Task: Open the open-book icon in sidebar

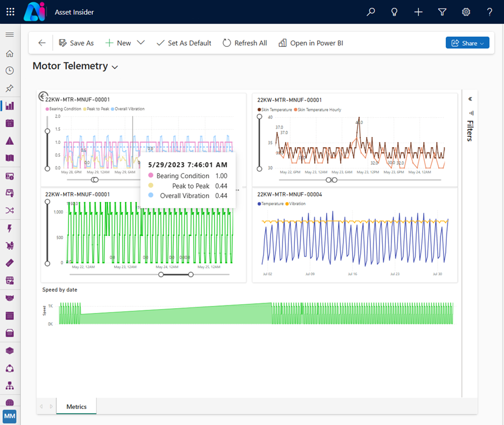Action: coord(10,158)
